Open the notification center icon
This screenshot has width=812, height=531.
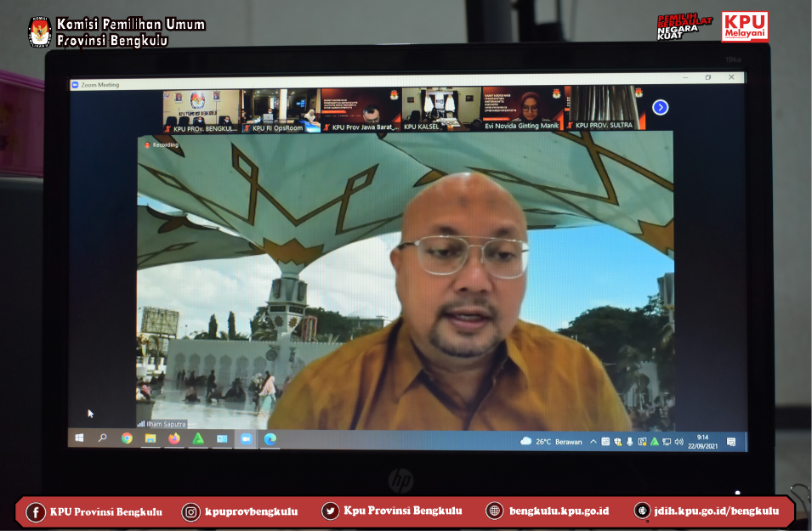tap(731, 441)
